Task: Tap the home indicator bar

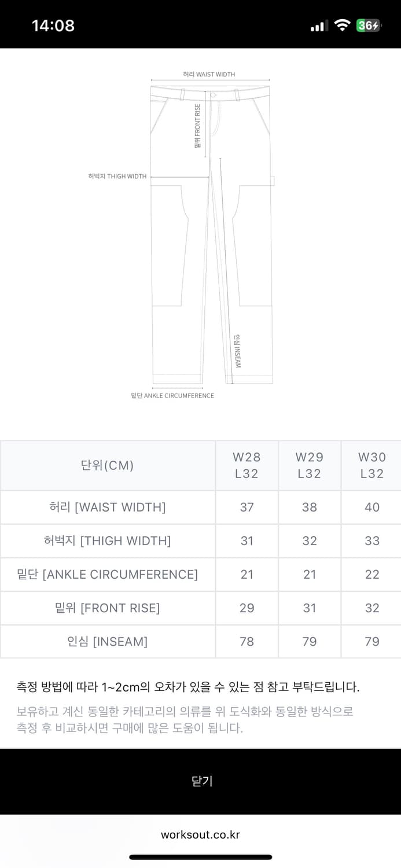Action: pyautogui.click(x=200, y=857)
